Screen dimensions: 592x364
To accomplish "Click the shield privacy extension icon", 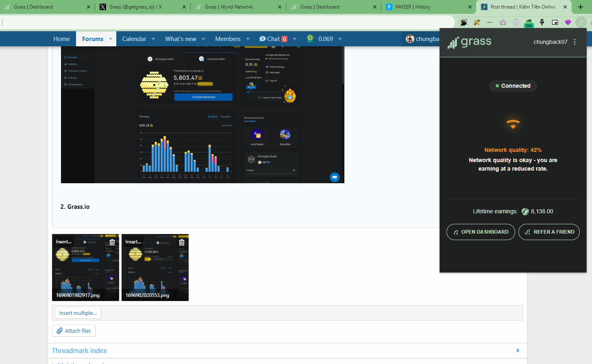I will coord(516,22).
